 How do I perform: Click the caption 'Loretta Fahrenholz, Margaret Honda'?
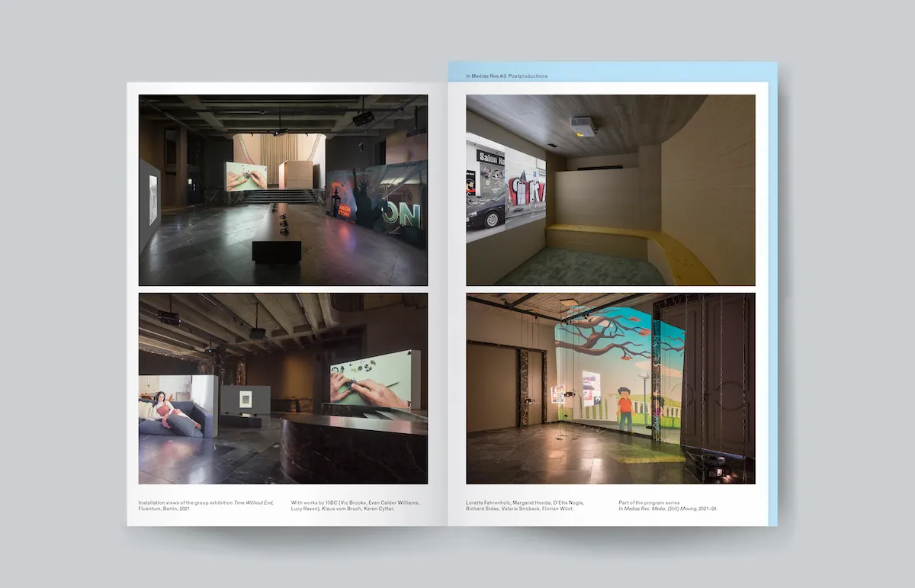[509, 503]
